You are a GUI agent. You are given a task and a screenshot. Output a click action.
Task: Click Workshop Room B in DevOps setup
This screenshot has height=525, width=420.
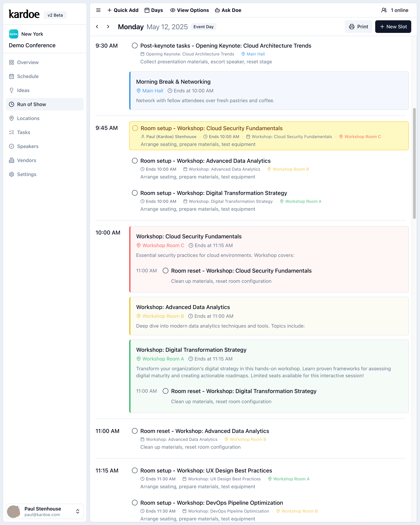click(x=297, y=511)
